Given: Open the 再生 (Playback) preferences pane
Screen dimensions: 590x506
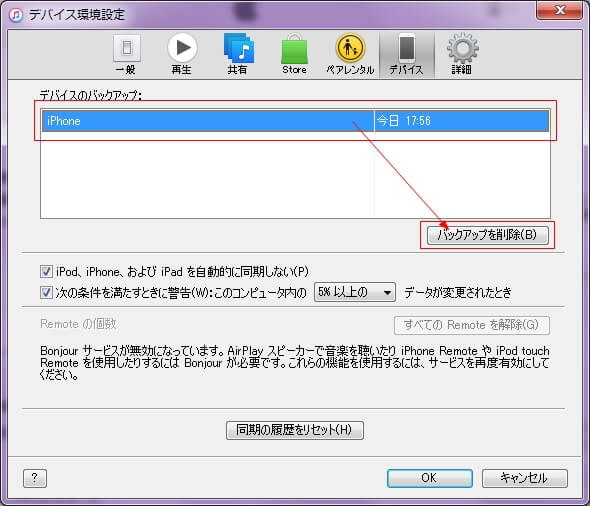Looking at the screenshot, I should [x=182, y=55].
